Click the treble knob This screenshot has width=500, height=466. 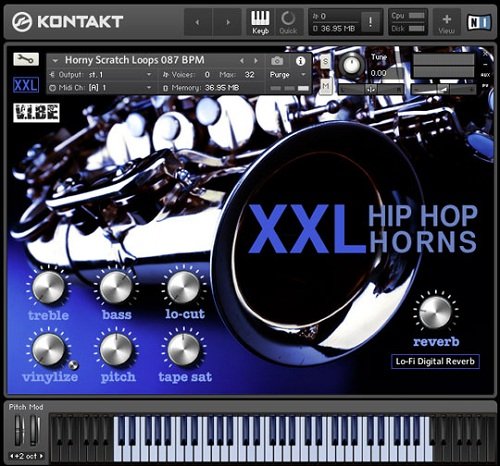coord(48,287)
